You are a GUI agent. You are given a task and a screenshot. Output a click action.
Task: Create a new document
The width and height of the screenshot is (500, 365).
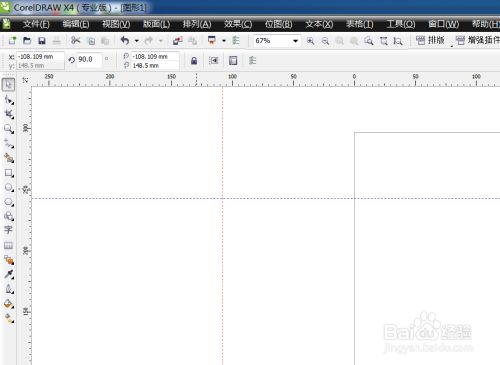click(x=12, y=41)
